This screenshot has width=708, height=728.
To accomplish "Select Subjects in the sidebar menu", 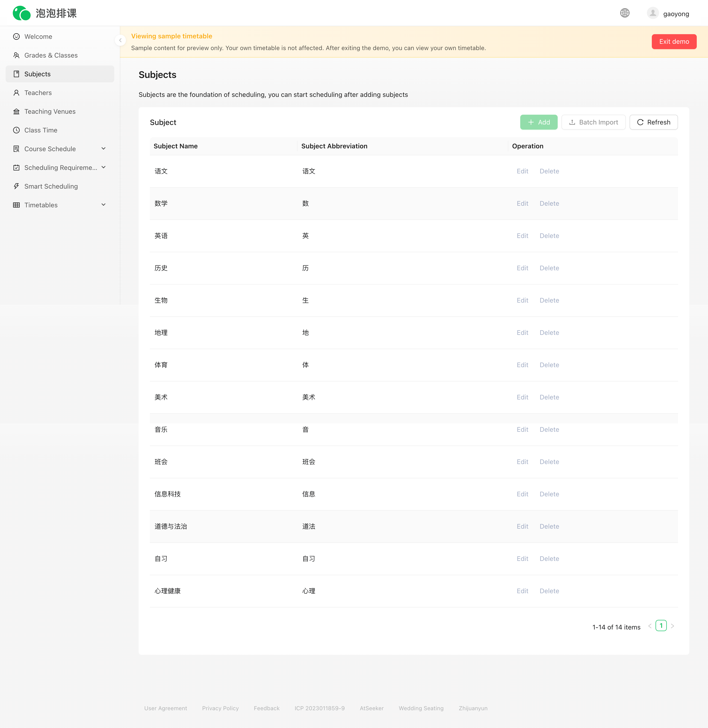I will (37, 73).
